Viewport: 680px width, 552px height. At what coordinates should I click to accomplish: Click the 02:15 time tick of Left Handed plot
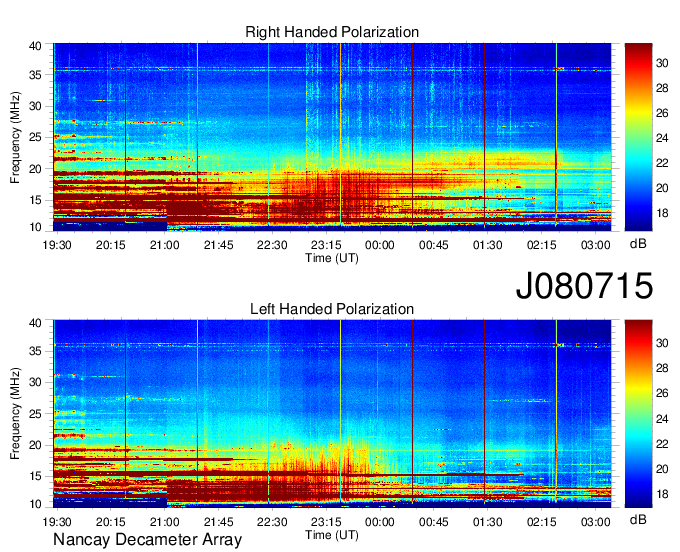[x=542, y=522]
